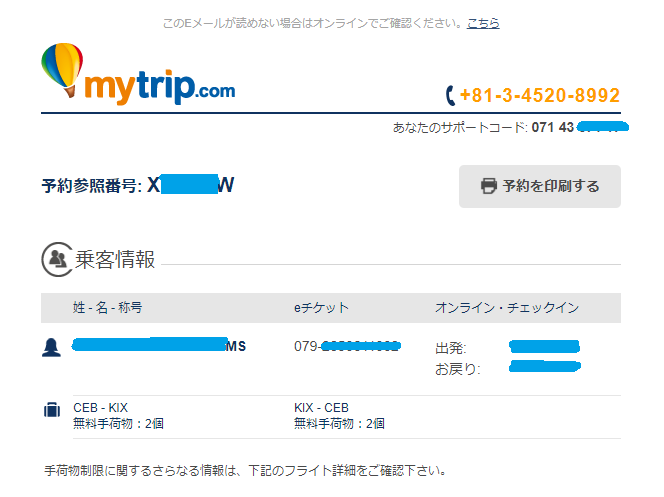Click the 出発 online check-in link
Image resolution: width=664 pixels, height=497 pixels.
coord(544,346)
